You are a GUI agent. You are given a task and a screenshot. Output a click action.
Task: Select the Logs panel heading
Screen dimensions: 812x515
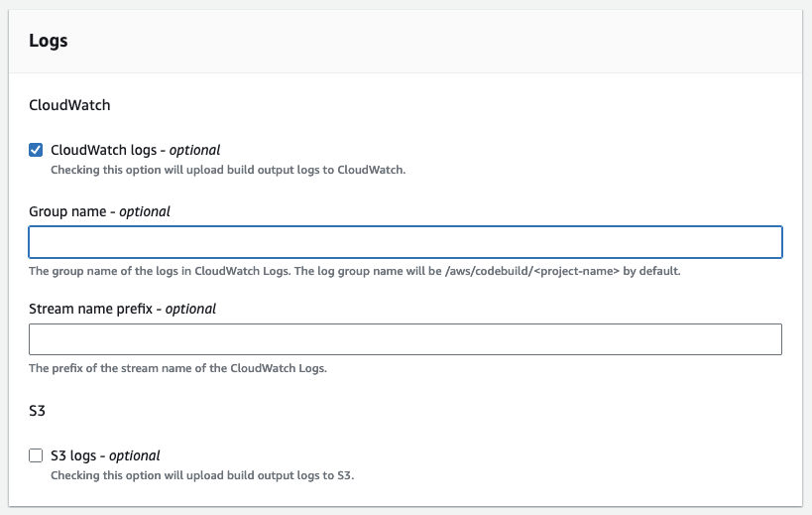(x=49, y=42)
